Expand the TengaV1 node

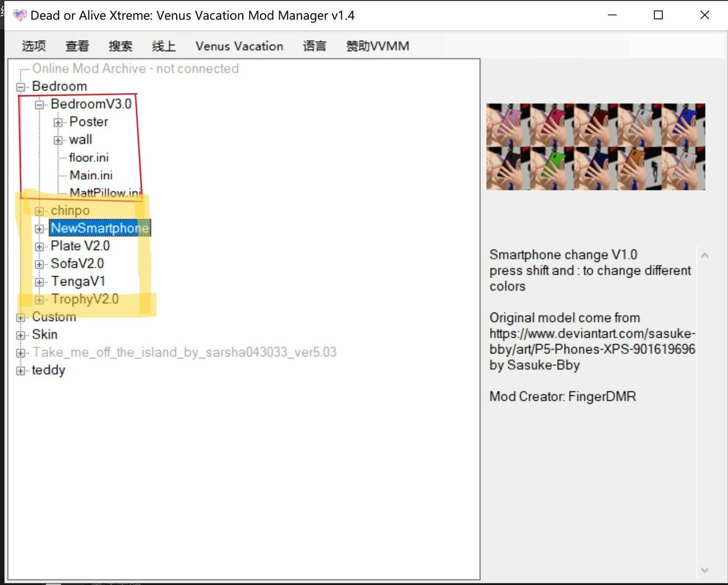[x=39, y=282]
